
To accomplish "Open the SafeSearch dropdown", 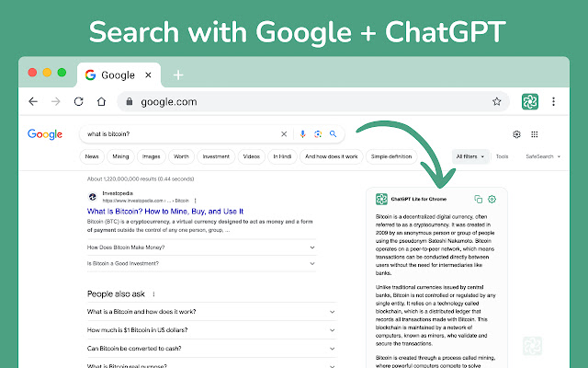I will tap(543, 156).
